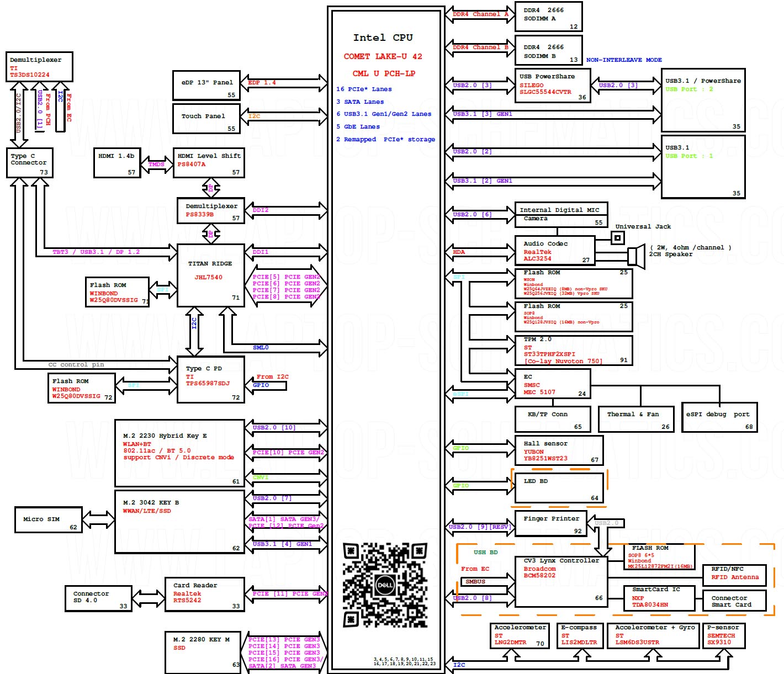784x674 pixels.
Task: Click the USB3.1 / PowerShare Port 2 block
Action: tap(703, 100)
